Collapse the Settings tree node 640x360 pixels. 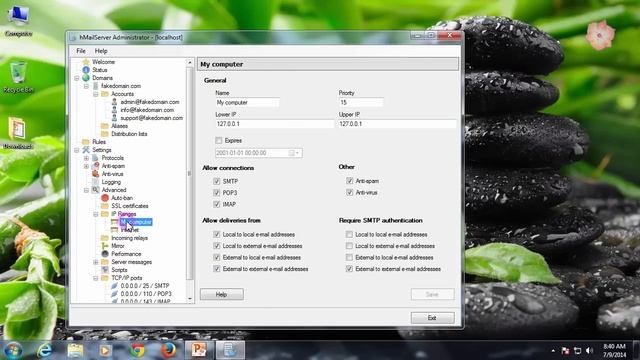77,150
